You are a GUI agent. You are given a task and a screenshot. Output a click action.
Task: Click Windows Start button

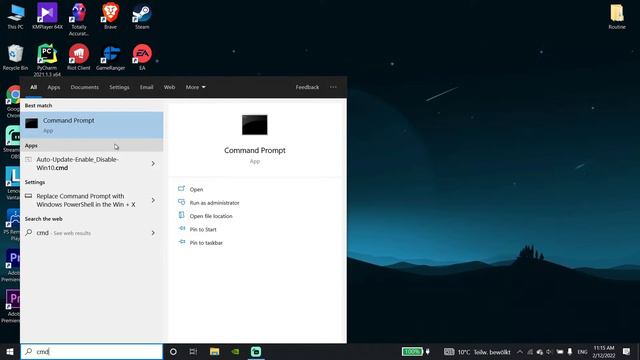[10, 351]
